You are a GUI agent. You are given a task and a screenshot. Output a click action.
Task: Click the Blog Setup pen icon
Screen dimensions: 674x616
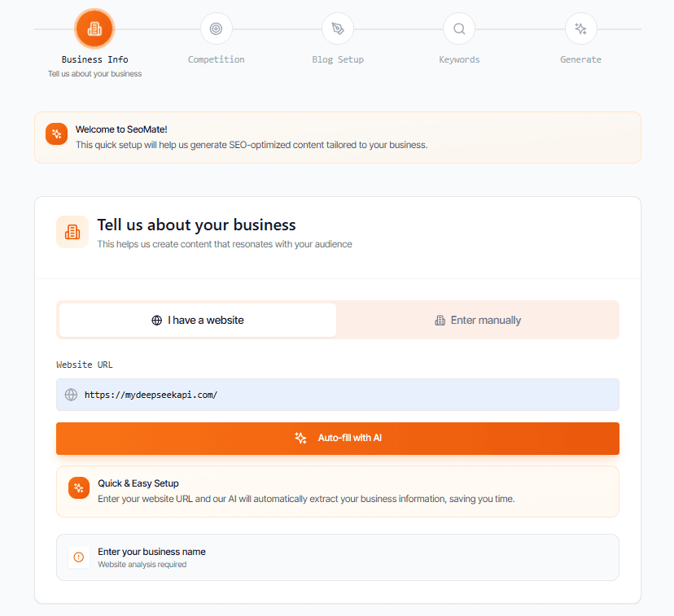[x=337, y=28]
